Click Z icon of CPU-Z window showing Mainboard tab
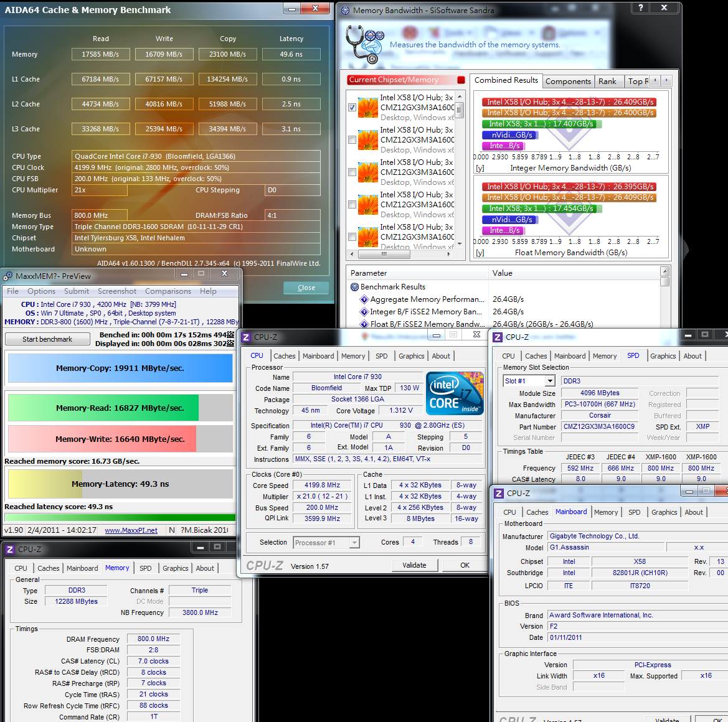The image size is (728, 722). pos(499,493)
